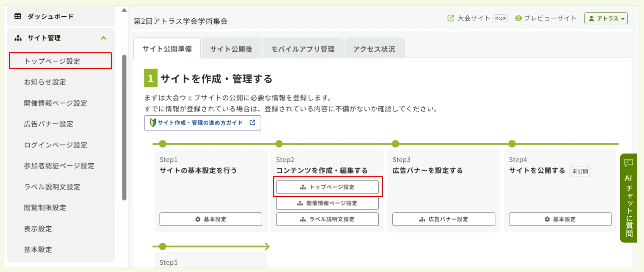Viewport: 644px width, 272px height.
Task: Click the 大会サイト external-link icon
Action: pos(450,18)
